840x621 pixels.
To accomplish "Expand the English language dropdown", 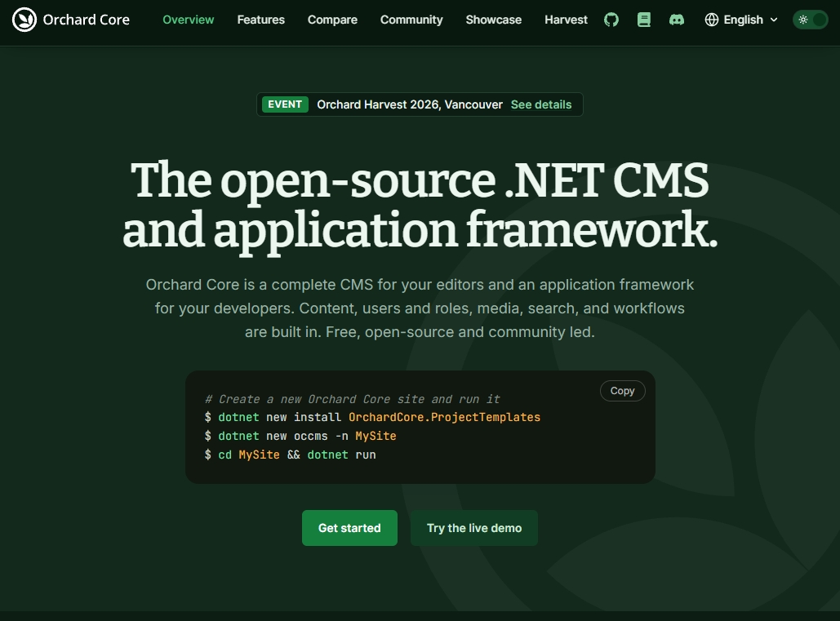I will (x=741, y=20).
